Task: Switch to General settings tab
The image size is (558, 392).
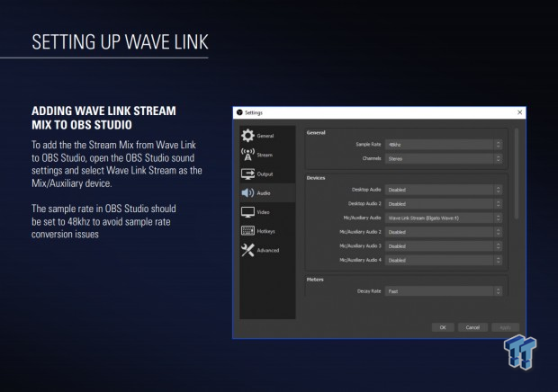Action: 267,136
